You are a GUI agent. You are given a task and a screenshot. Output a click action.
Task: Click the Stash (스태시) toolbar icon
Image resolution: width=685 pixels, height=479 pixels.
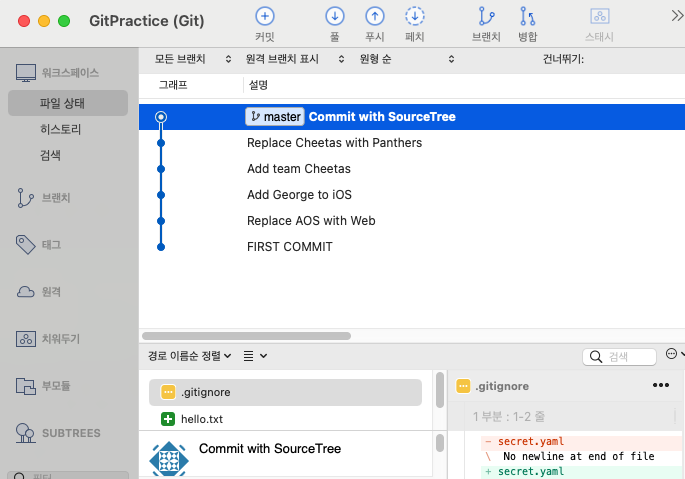[600, 16]
